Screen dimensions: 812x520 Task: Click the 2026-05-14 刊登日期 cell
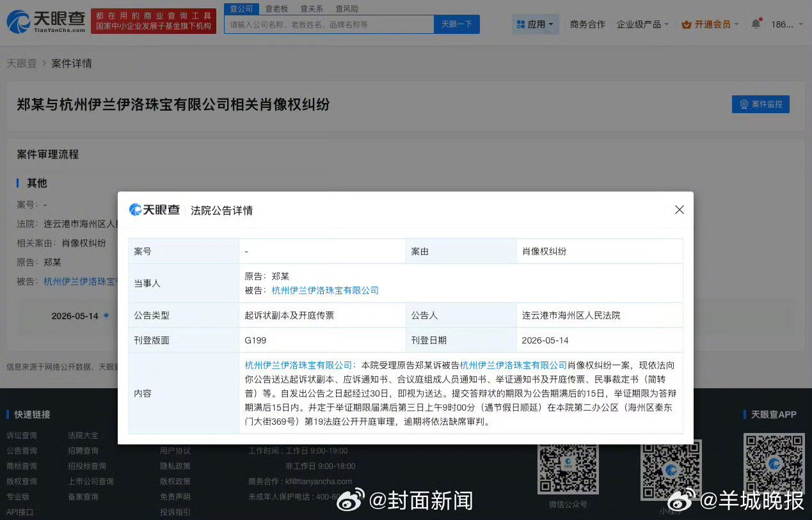[x=600, y=340]
